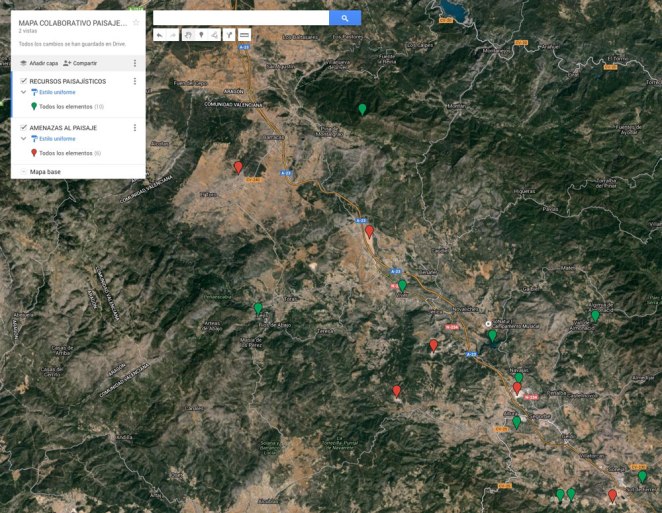This screenshot has height=513, width=662.
Task: Open RECURSOS PAISAJÍSTICOS layer options menu
Action: click(x=135, y=80)
